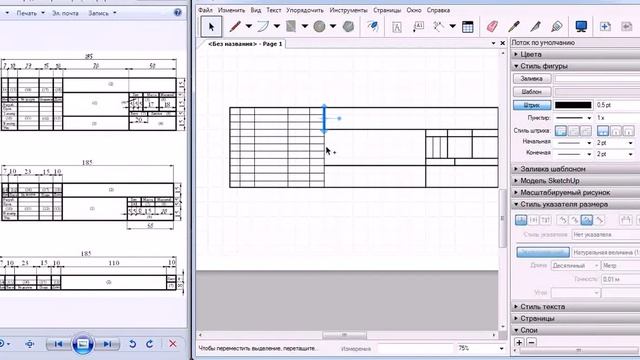Screen dimensions: 640x360
Task: Open the Файл menu
Action: pos(205,10)
